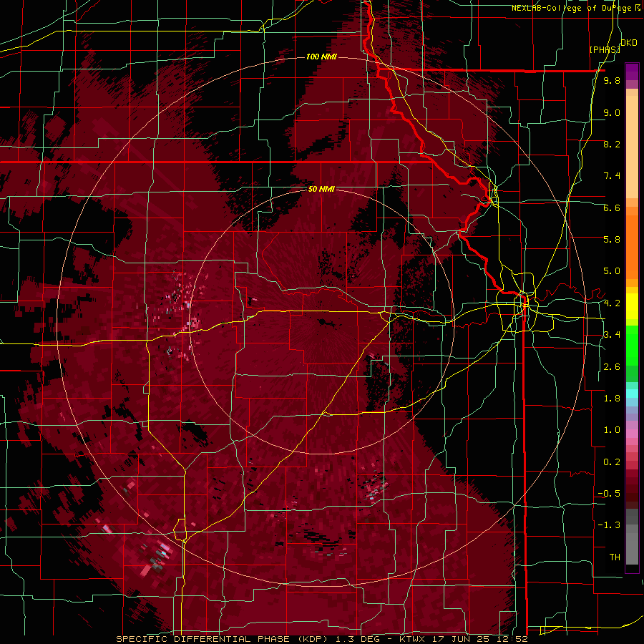This screenshot has height=644, width=644.
Task: Click the 5.0 scale value
Action: (612, 271)
